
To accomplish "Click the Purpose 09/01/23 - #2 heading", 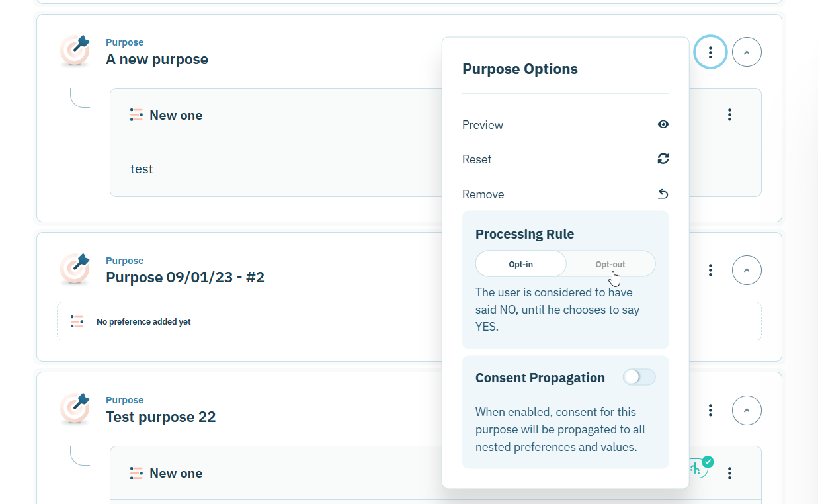I will coord(185,278).
